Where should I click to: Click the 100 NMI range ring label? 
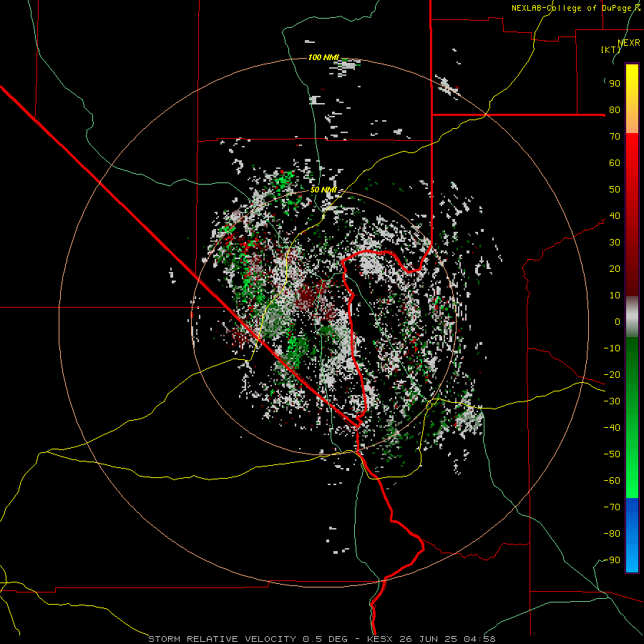tap(323, 57)
